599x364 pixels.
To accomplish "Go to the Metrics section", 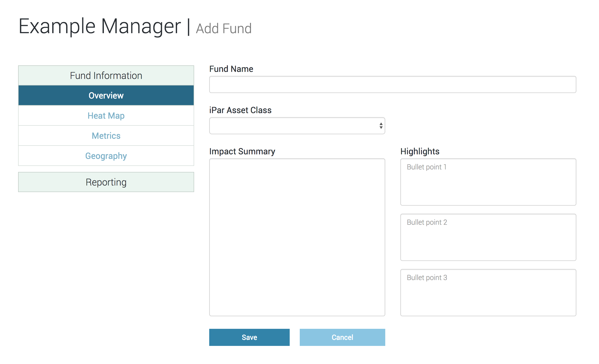I will (x=106, y=136).
